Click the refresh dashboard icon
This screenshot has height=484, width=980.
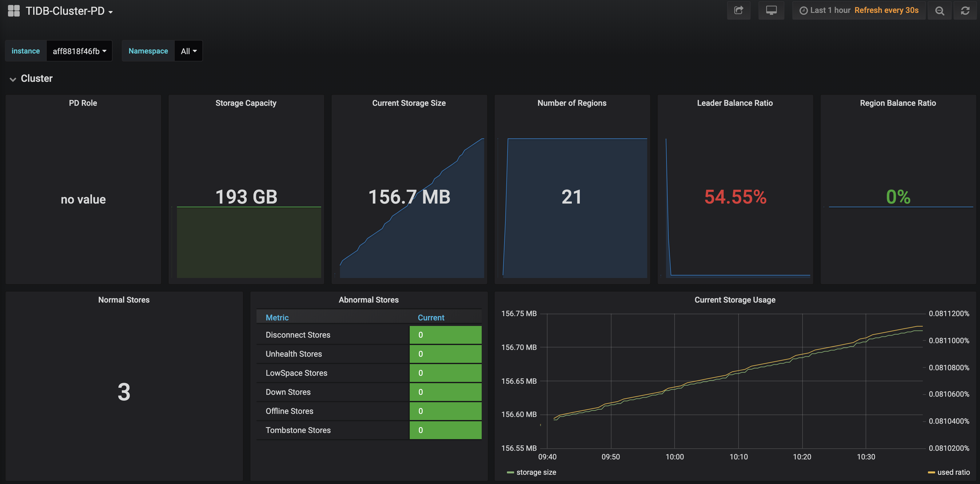pyautogui.click(x=966, y=10)
